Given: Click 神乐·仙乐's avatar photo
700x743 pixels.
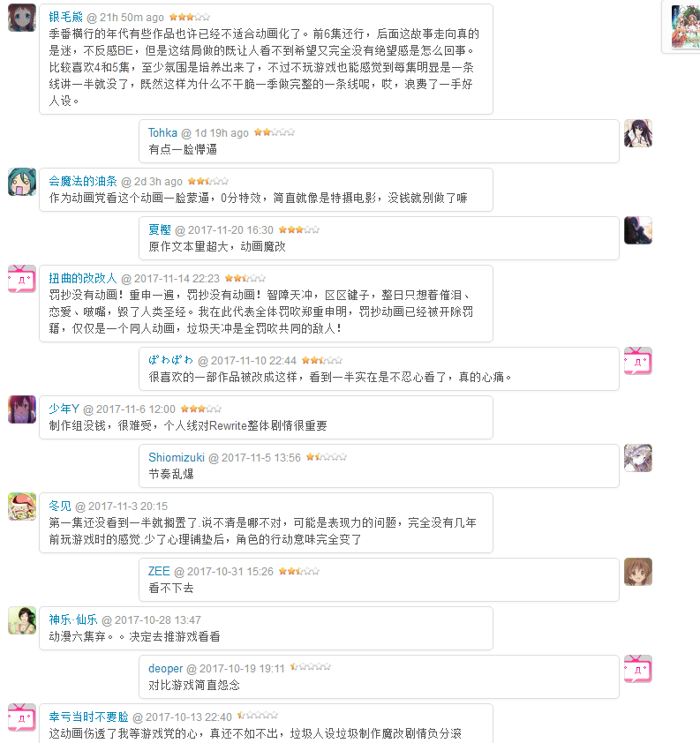Looking at the screenshot, I should tap(22, 620).
